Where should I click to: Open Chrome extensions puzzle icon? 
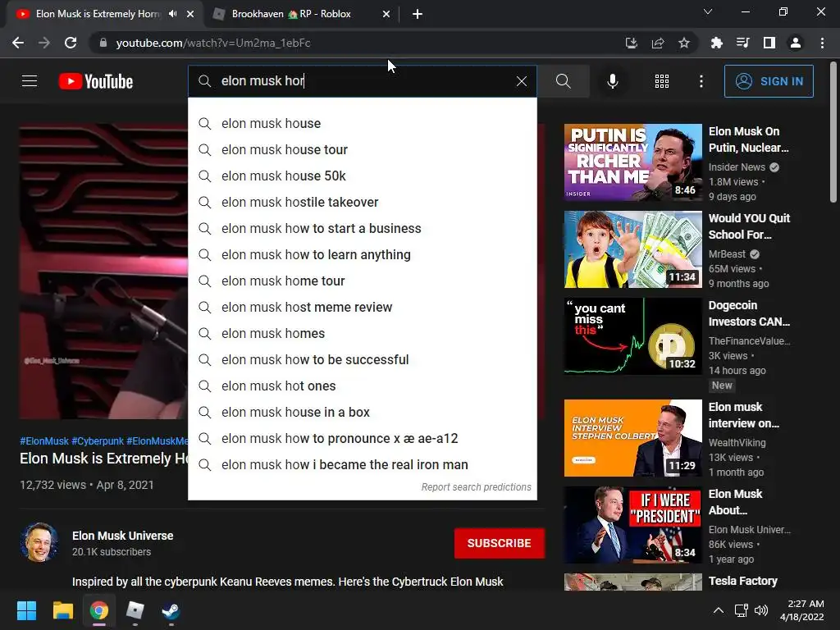[716, 43]
